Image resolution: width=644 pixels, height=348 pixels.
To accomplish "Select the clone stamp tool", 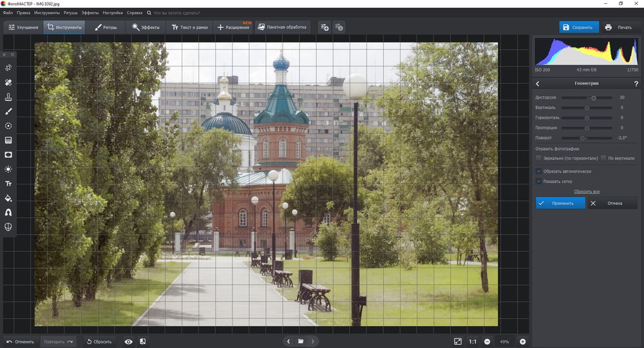I will 8,97.
